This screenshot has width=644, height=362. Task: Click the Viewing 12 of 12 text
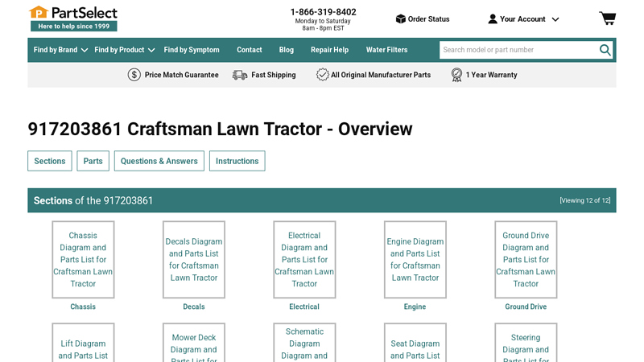pos(585,200)
